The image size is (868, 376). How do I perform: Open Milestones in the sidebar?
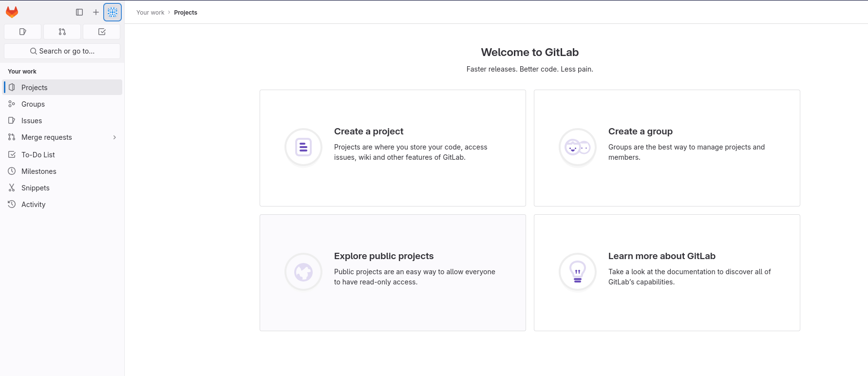click(x=62, y=171)
